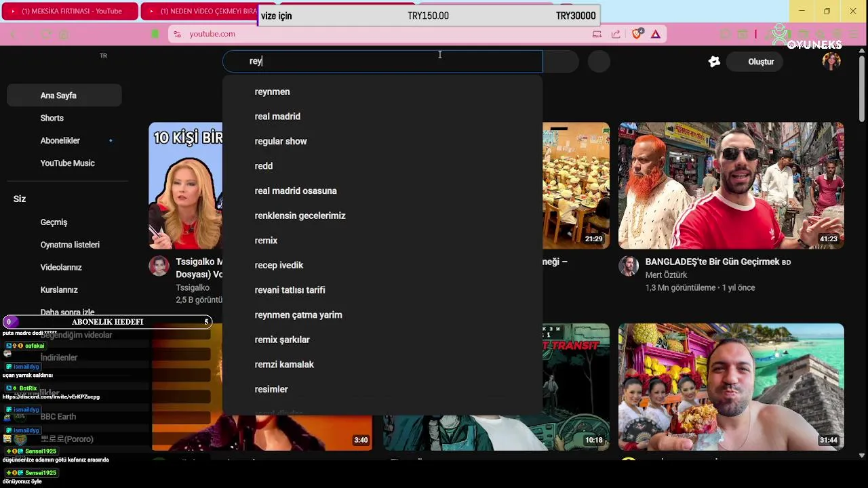Open YouTube Music sidebar link
The image size is (868, 488).
pyautogui.click(x=64, y=163)
